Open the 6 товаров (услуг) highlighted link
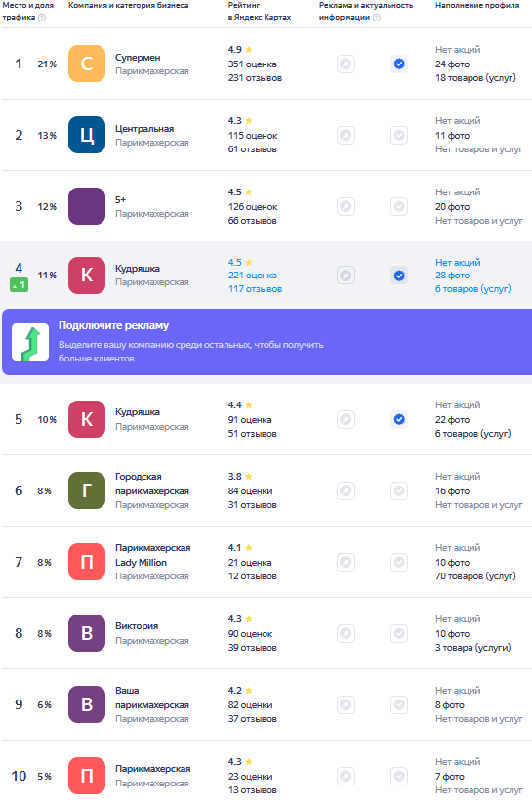The height and width of the screenshot is (806, 532). (473, 289)
